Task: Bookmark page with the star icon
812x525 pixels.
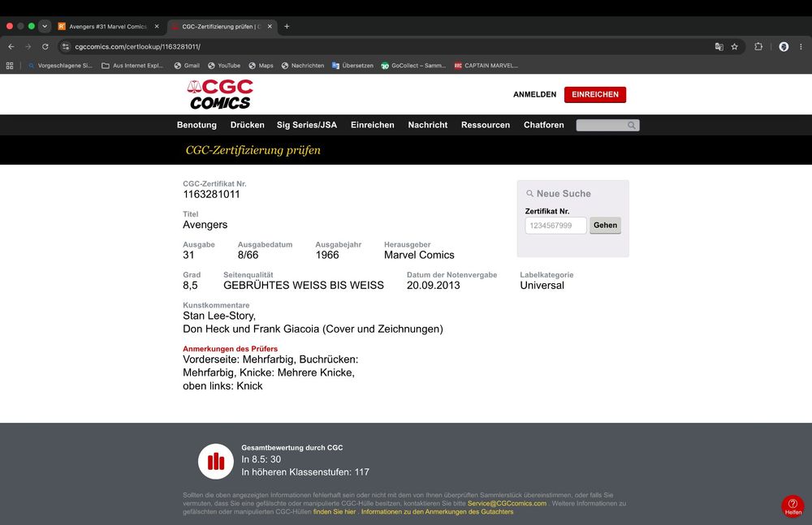Action: tap(734, 46)
